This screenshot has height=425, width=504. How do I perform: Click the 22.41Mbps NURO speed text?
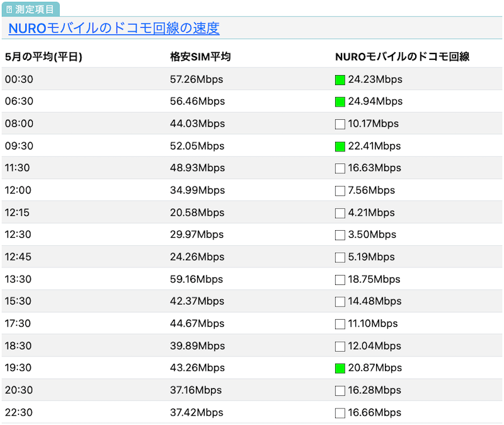[x=374, y=146]
